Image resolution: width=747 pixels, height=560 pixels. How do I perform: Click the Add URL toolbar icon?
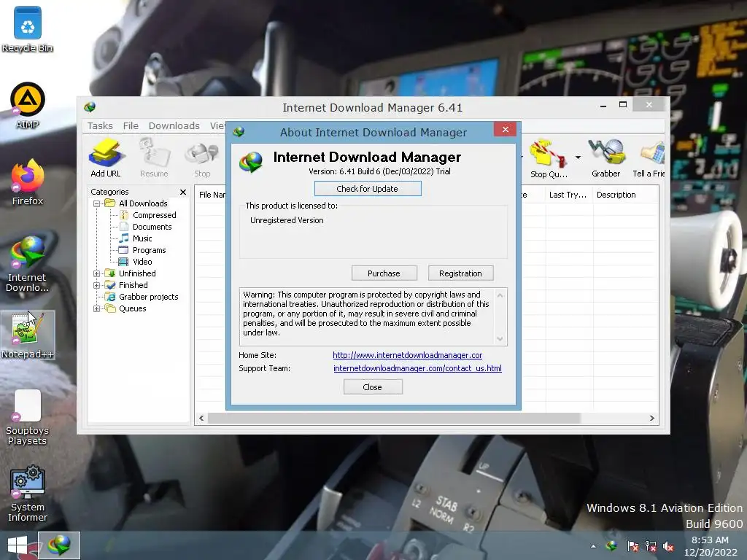click(x=106, y=157)
